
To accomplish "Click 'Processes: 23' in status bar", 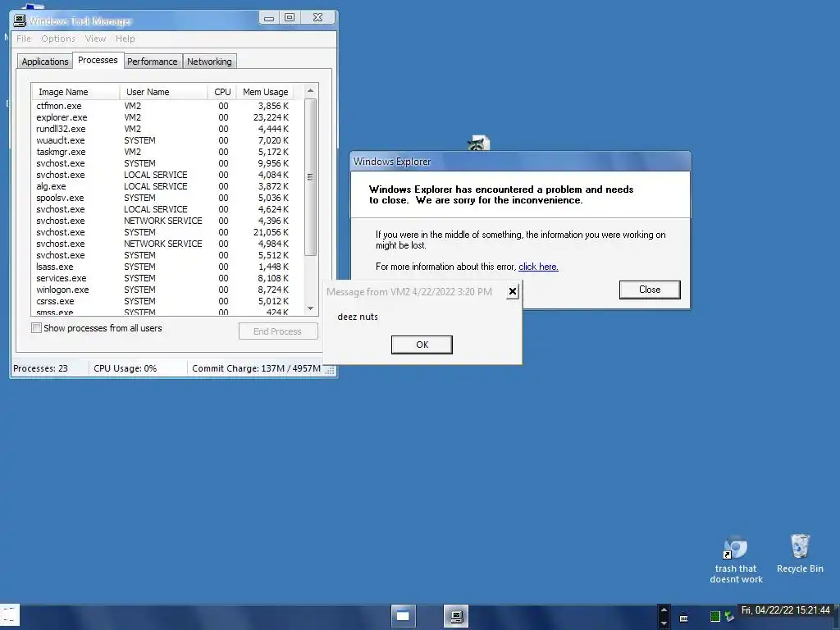I will click(41, 368).
